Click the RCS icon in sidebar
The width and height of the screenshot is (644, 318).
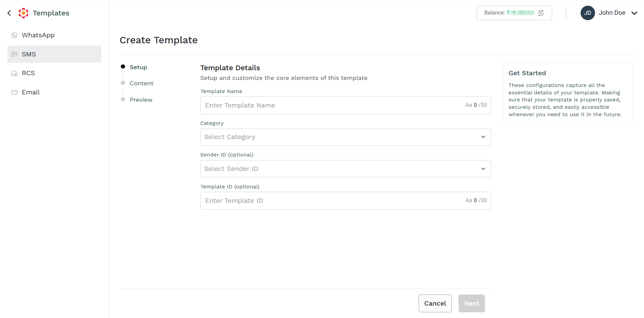click(x=14, y=73)
